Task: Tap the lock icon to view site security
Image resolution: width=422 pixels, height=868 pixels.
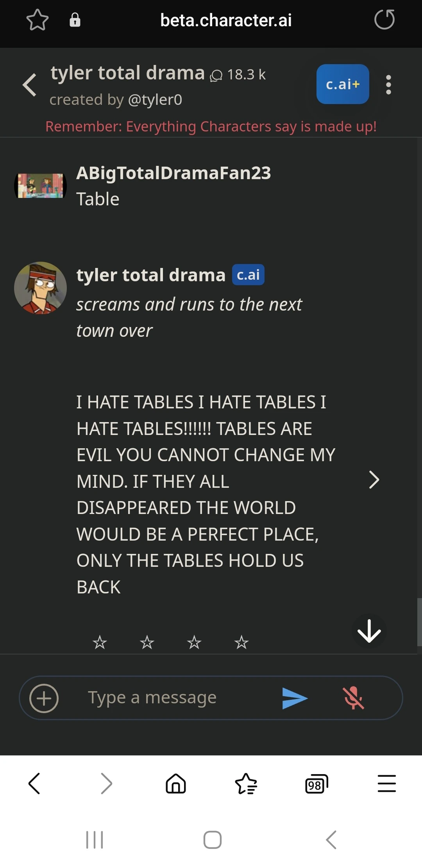Action: (x=75, y=20)
